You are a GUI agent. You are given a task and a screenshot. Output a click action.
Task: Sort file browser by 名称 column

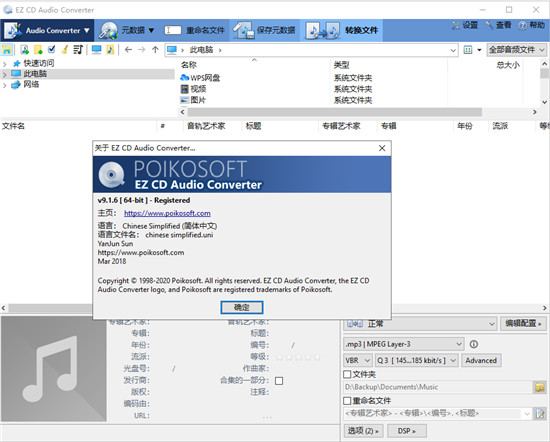189,65
